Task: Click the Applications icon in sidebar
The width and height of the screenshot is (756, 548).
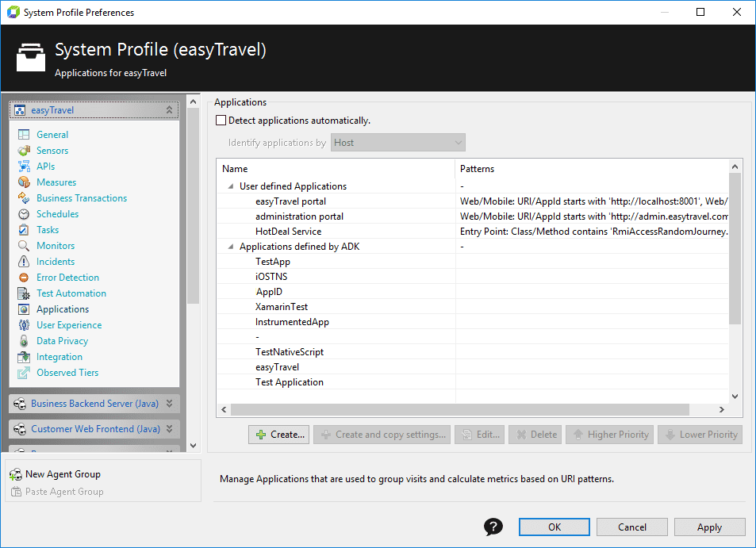Action: pyautogui.click(x=24, y=309)
